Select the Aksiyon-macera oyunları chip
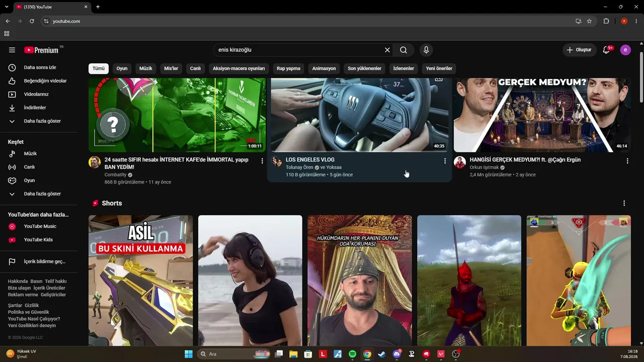 point(239,68)
